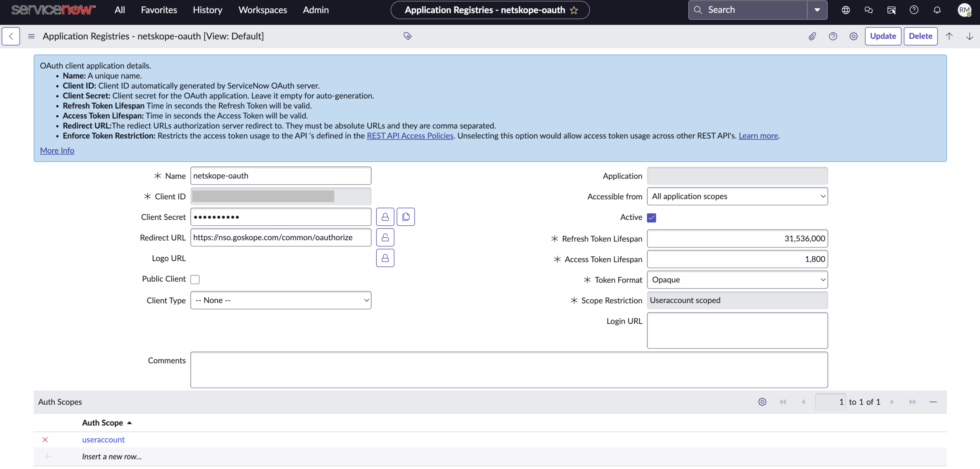Go back using the left chevron button

11,36
